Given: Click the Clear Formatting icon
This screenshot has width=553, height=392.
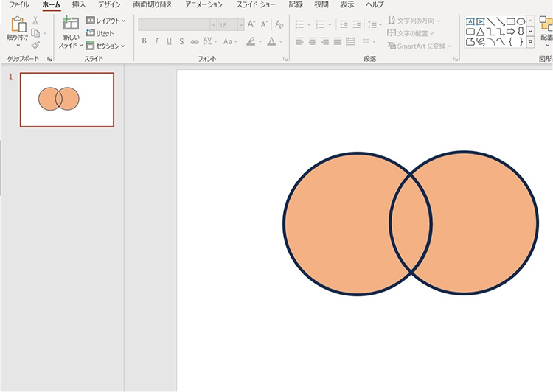Looking at the screenshot, I should coord(279,24).
